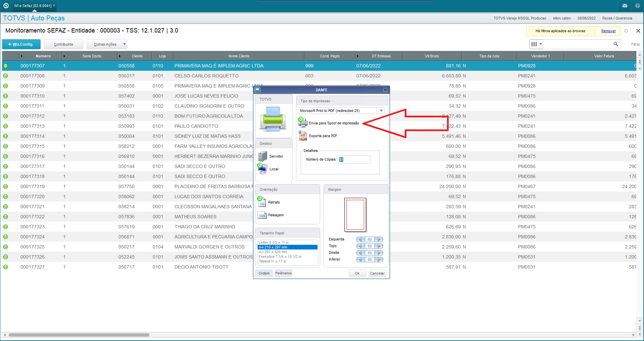Screen dimensions: 644x341
Task: Open the mail messages icon
Action: 625,6
